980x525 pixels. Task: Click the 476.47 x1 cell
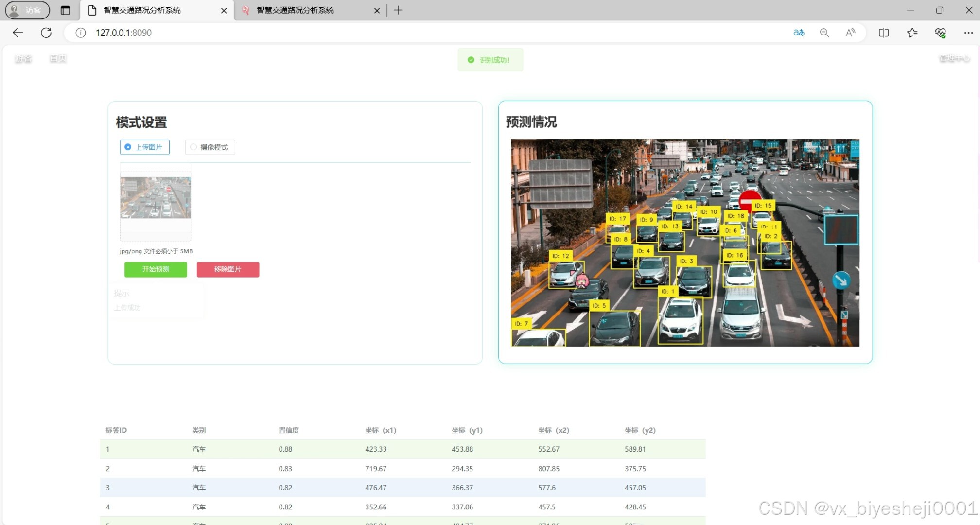(x=376, y=488)
